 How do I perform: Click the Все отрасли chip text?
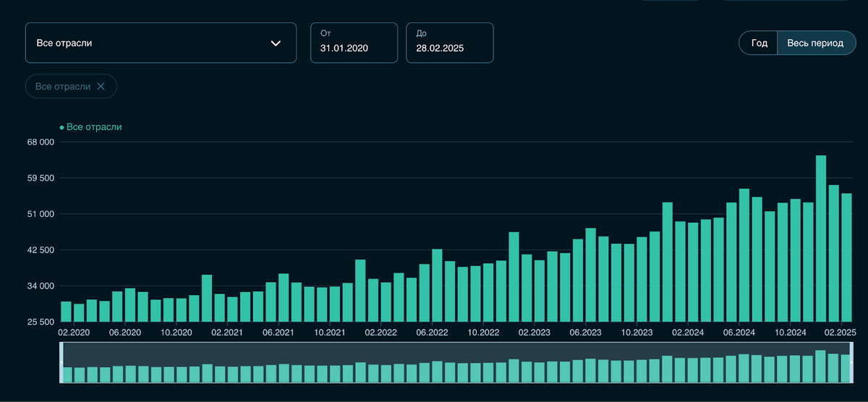[63, 86]
